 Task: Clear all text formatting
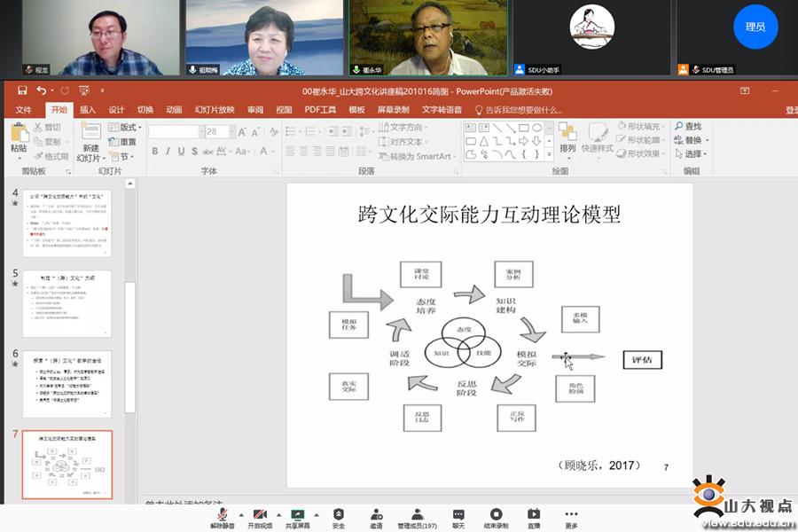[274, 132]
